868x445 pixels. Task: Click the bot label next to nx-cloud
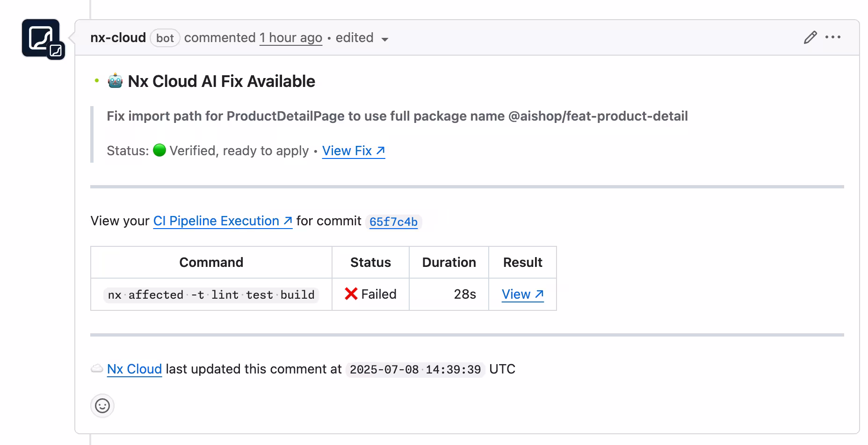pyautogui.click(x=165, y=38)
